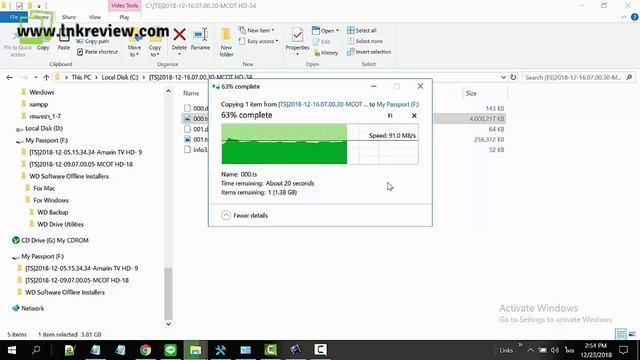Switch to details view layout icon
The width and height of the screenshot is (640, 360).
point(621,334)
